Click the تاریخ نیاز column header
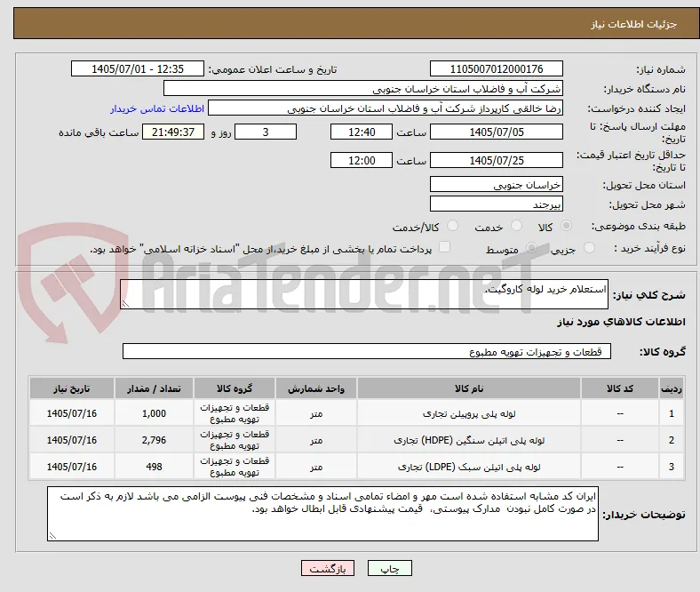Viewport: 700px width, 592px height. 72,388
